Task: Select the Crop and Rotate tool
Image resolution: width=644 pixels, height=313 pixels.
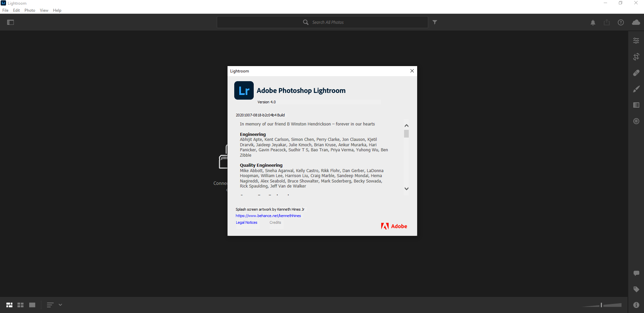Action: [636, 57]
